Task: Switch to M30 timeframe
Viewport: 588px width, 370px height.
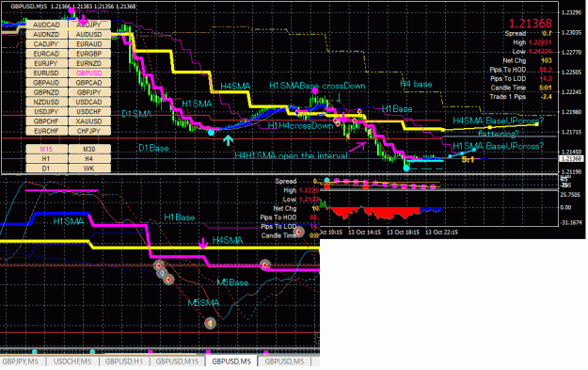Action: click(89, 150)
